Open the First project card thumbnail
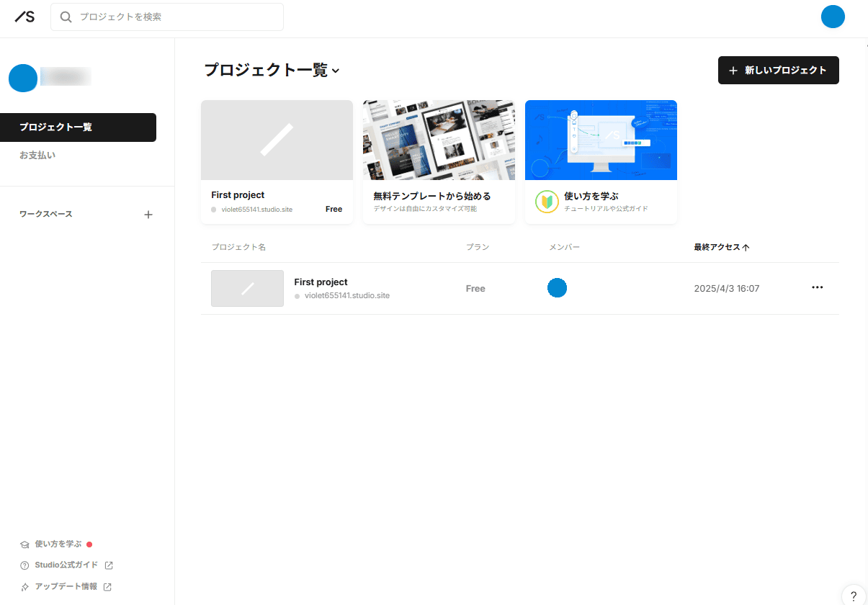 [277, 140]
